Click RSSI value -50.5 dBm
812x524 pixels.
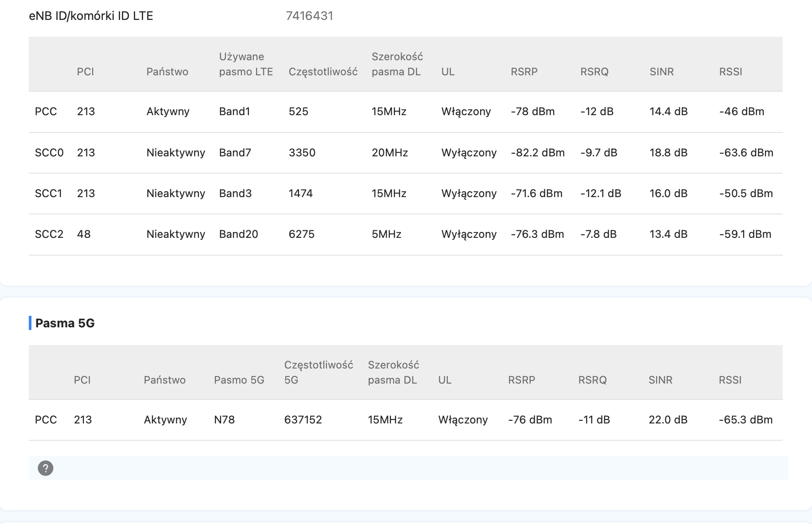746,194
